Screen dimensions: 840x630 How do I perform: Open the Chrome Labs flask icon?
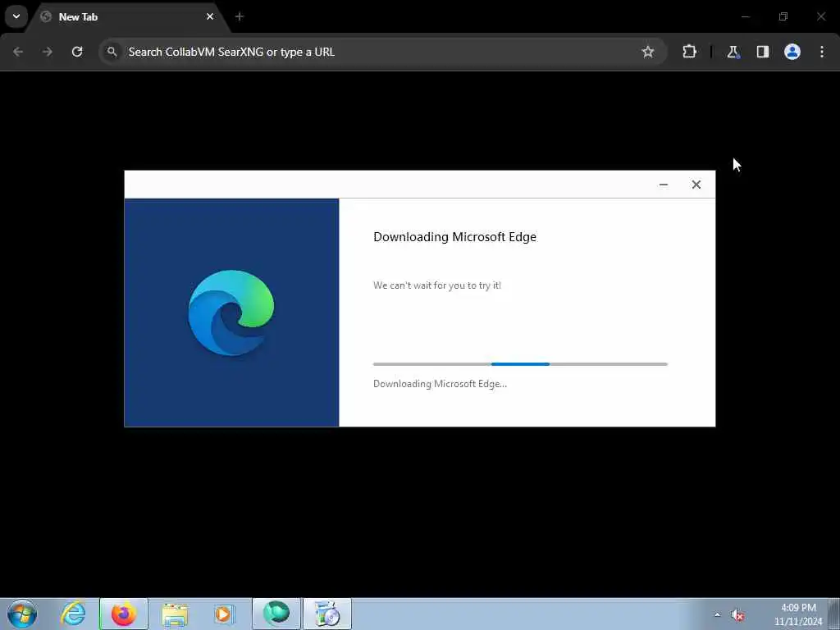(733, 52)
